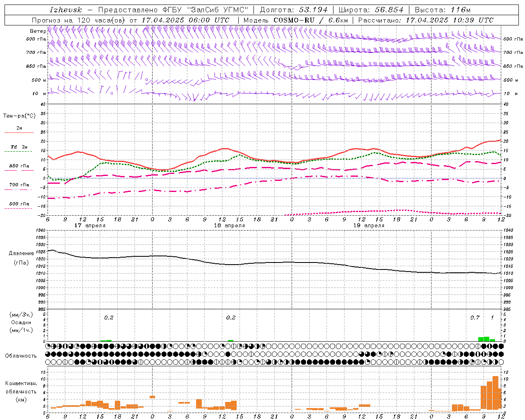
Task: Click the (мм/1ч.) precipitation unit label
Action: [x=21, y=330]
